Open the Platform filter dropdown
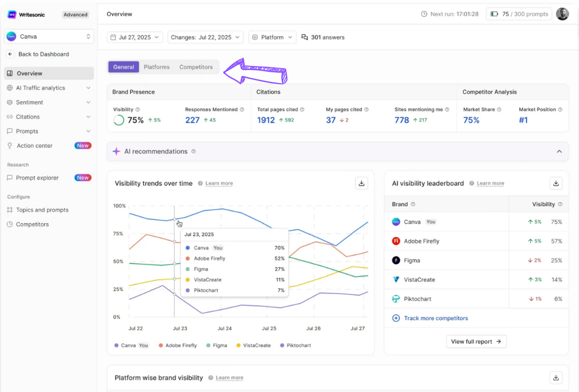Image resolution: width=579 pixels, height=392 pixels. coord(272,37)
